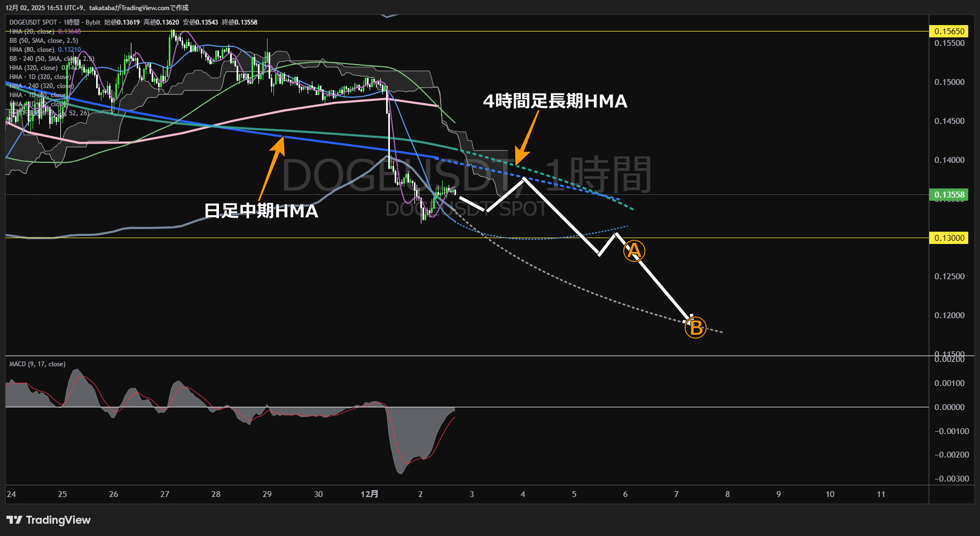Select the BB (50, SMA, close, 2.5) legend
Screen dimensions: 980x536
(44, 41)
